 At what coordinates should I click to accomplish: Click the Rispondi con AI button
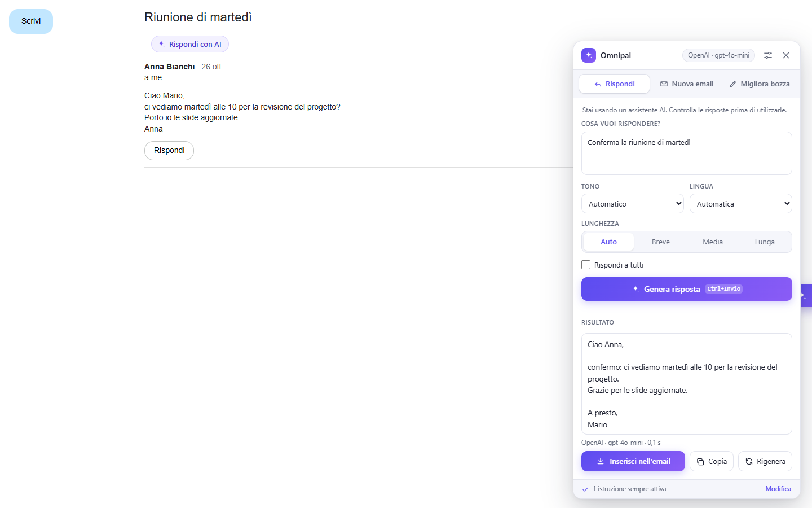pos(190,44)
